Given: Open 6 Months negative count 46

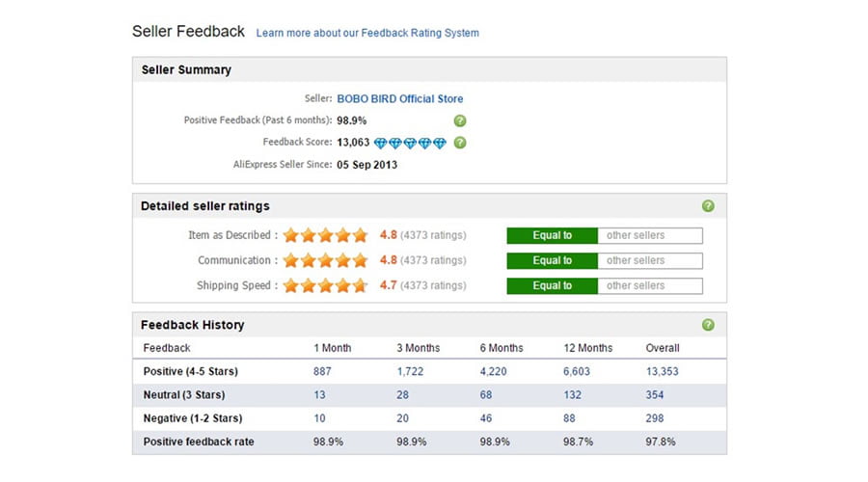Looking at the screenshot, I should [485, 418].
